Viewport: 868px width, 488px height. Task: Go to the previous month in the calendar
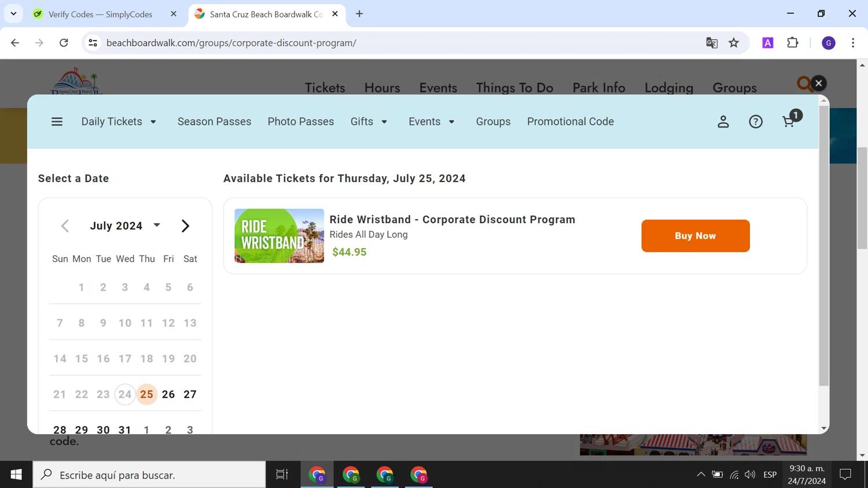click(x=65, y=226)
